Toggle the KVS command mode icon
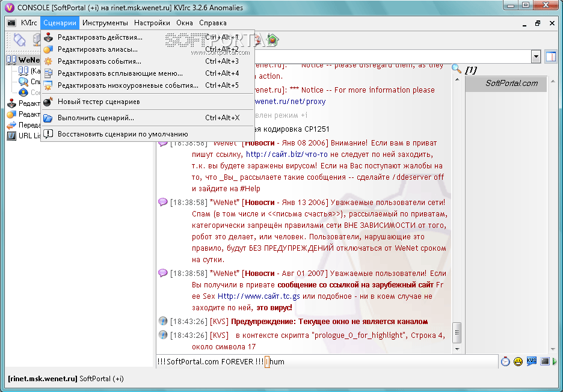The height and width of the screenshot is (392, 563). coord(531,361)
